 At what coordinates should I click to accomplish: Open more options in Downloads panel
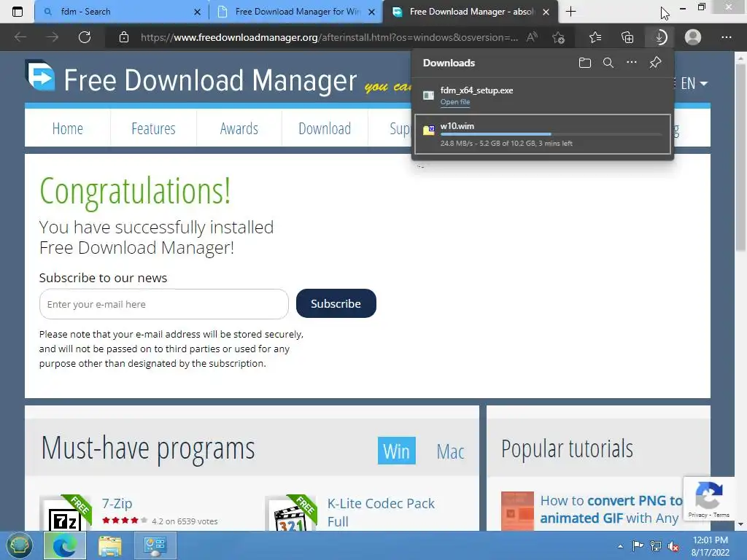tap(632, 63)
